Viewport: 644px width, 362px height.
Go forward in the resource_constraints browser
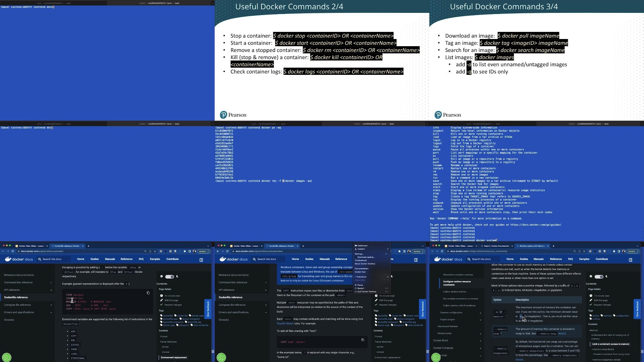coord(437,251)
